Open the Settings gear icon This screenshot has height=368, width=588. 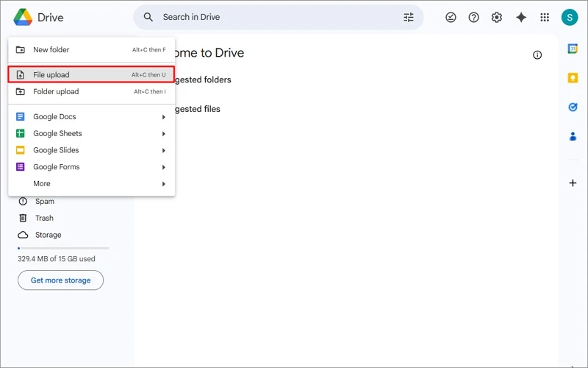click(497, 17)
